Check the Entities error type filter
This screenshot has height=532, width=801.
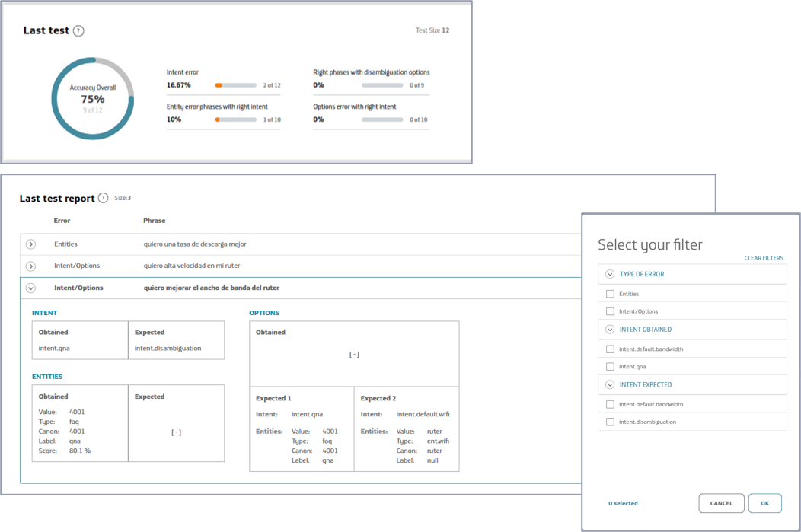[x=610, y=294]
